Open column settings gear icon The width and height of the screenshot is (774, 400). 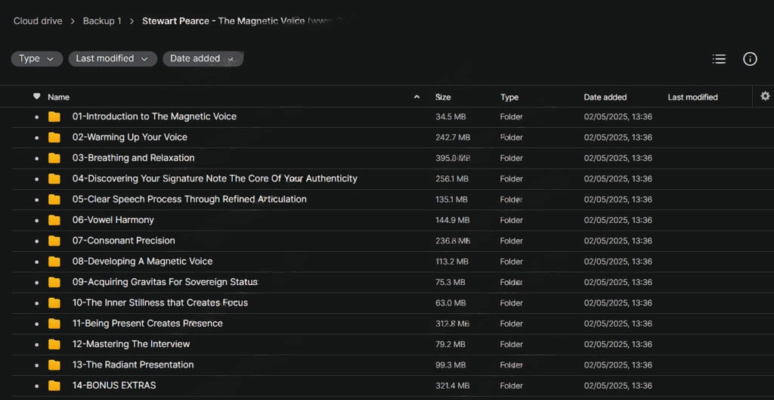(765, 96)
